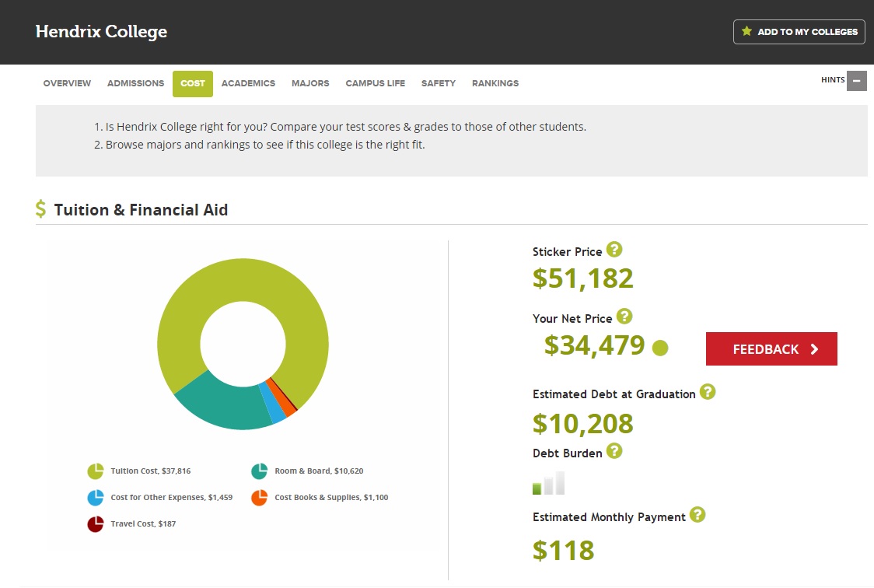Click the Estimated Monthly Payment label
This screenshot has width=874, height=588.
pos(609,516)
